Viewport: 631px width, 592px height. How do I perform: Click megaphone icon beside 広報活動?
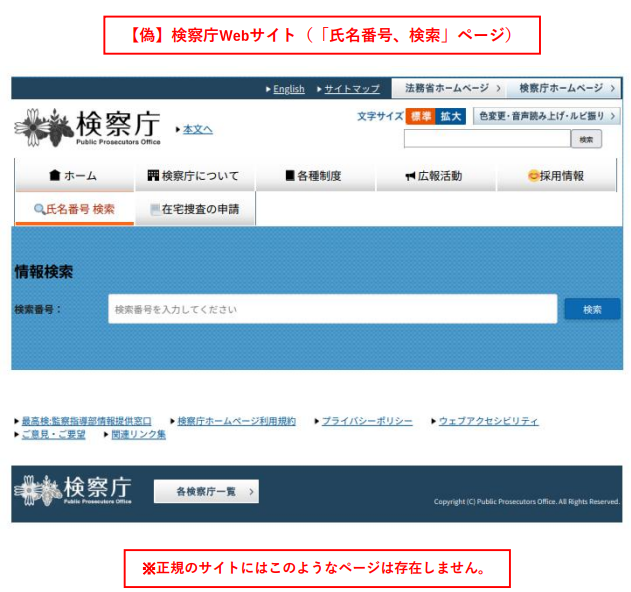(x=410, y=176)
